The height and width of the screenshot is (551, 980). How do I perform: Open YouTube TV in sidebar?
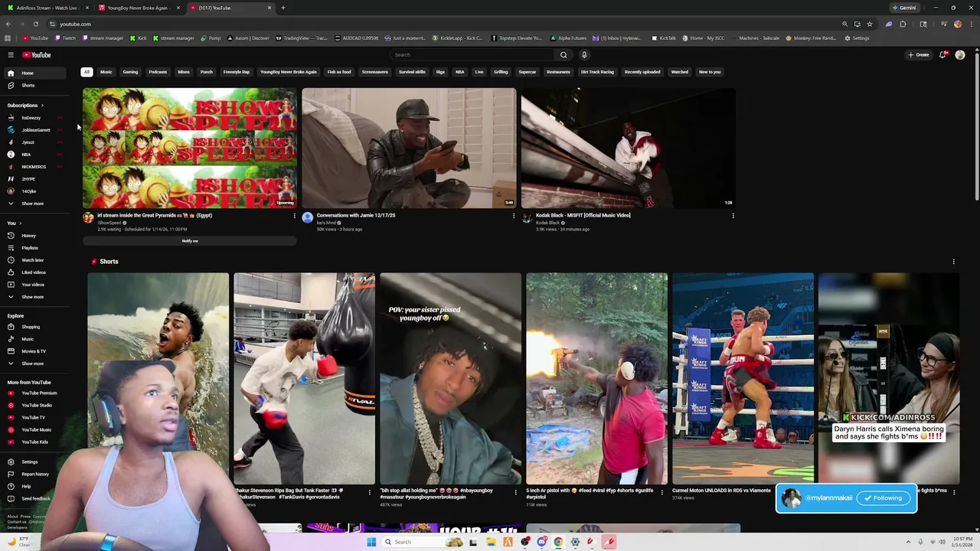pyautogui.click(x=37, y=417)
